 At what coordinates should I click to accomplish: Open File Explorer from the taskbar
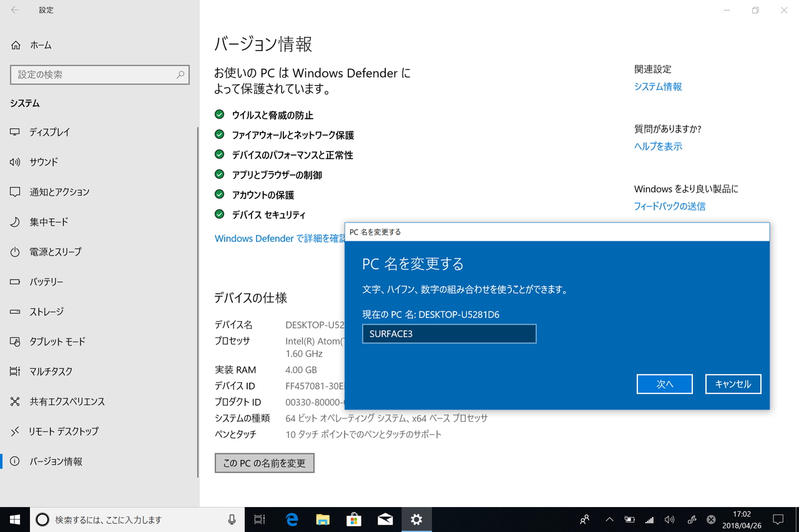[323, 520]
